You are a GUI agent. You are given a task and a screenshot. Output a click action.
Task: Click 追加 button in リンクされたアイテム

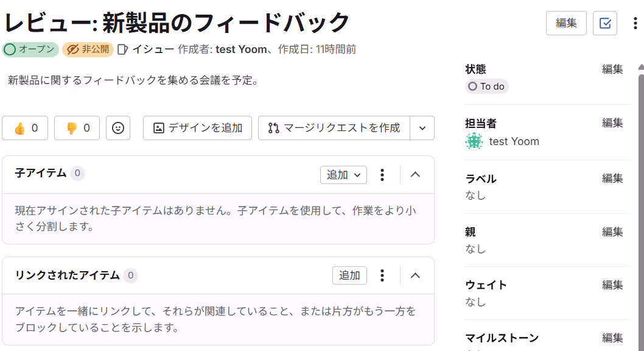[349, 275]
